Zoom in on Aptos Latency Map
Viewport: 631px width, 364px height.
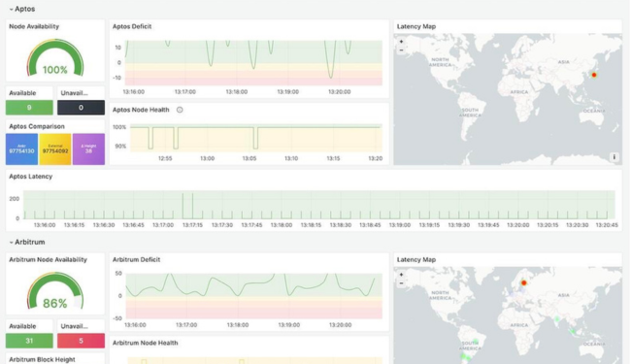pos(401,42)
